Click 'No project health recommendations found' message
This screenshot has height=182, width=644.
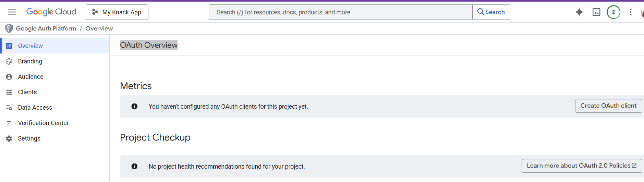click(x=227, y=167)
